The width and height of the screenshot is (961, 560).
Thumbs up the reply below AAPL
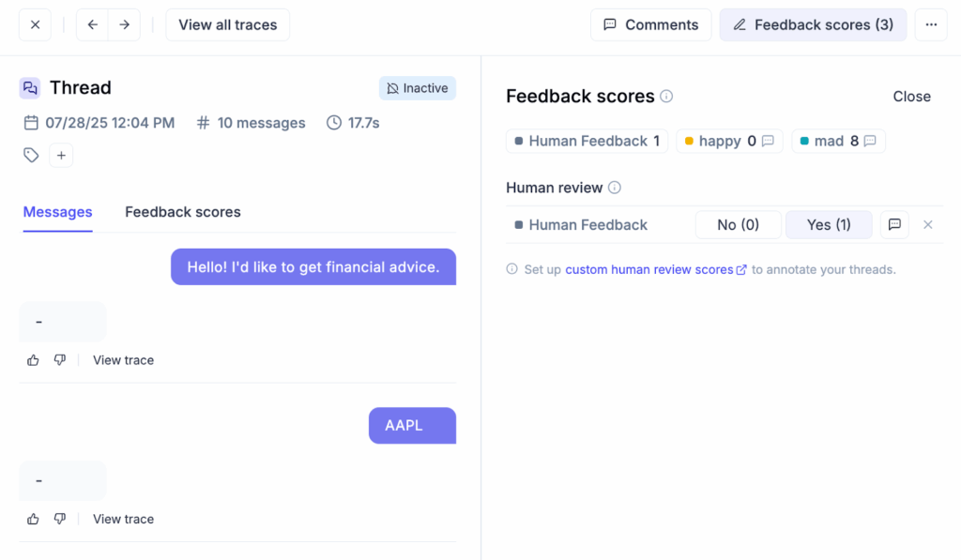pyautogui.click(x=34, y=519)
